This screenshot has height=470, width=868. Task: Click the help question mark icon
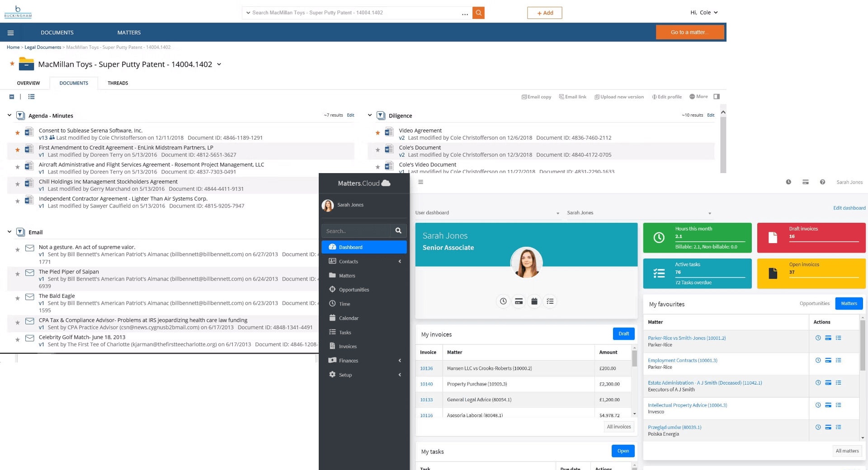point(822,182)
